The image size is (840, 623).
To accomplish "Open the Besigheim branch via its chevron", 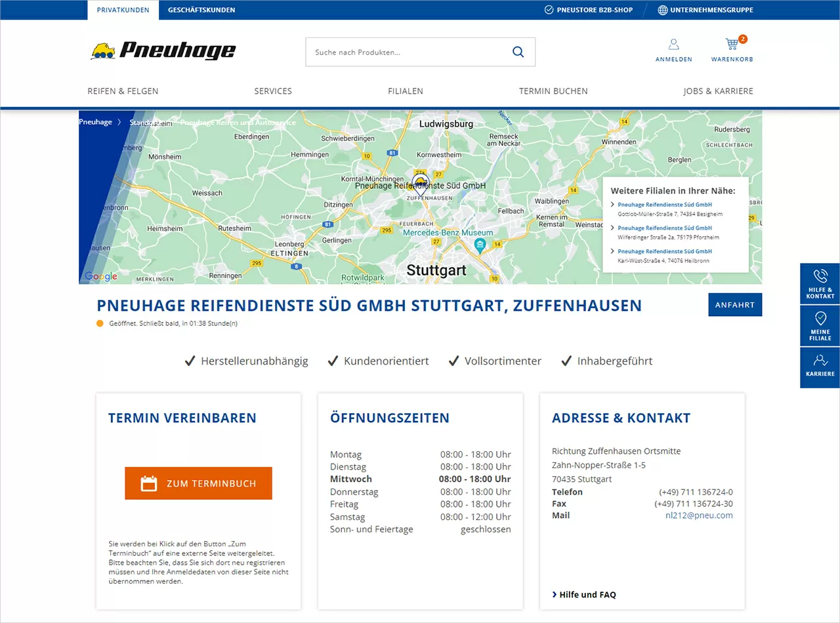I will click(612, 205).
